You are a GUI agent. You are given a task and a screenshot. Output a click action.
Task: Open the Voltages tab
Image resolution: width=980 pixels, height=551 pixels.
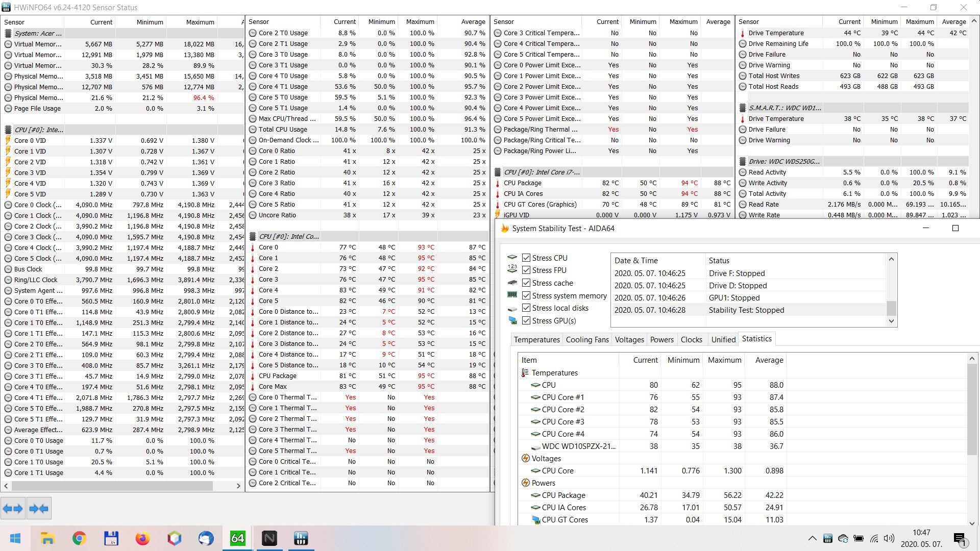[x=629, y=340]
